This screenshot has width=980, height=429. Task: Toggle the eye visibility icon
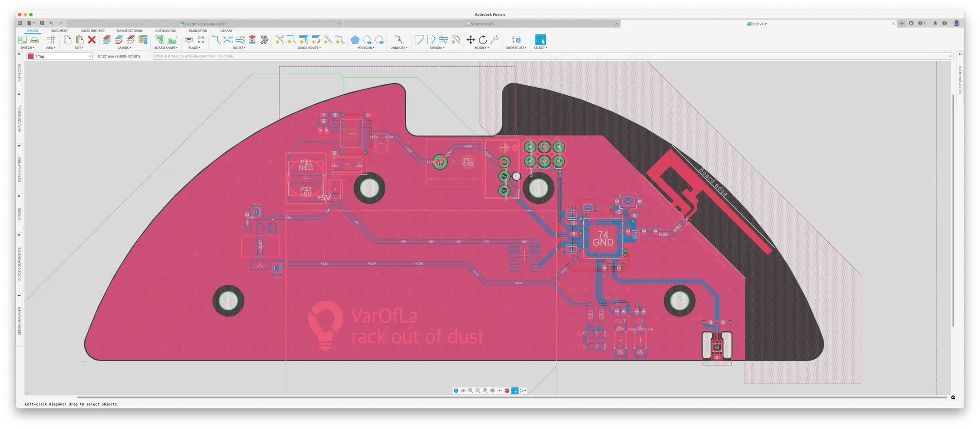pos(463,391)
